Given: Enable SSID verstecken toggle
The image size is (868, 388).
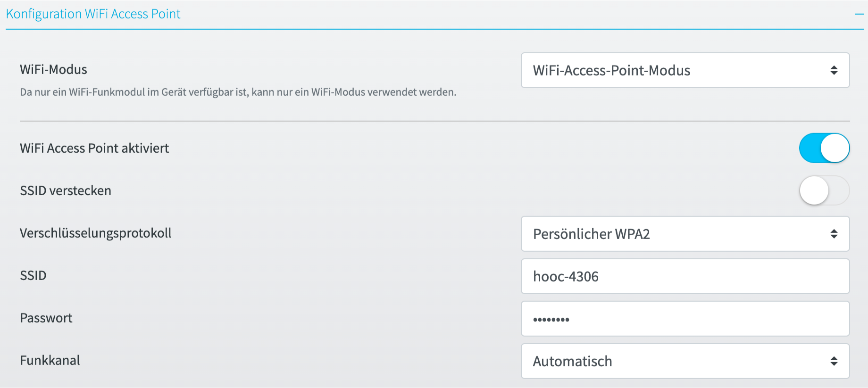Looking at the screenshot, I should (x=824, y=190).
